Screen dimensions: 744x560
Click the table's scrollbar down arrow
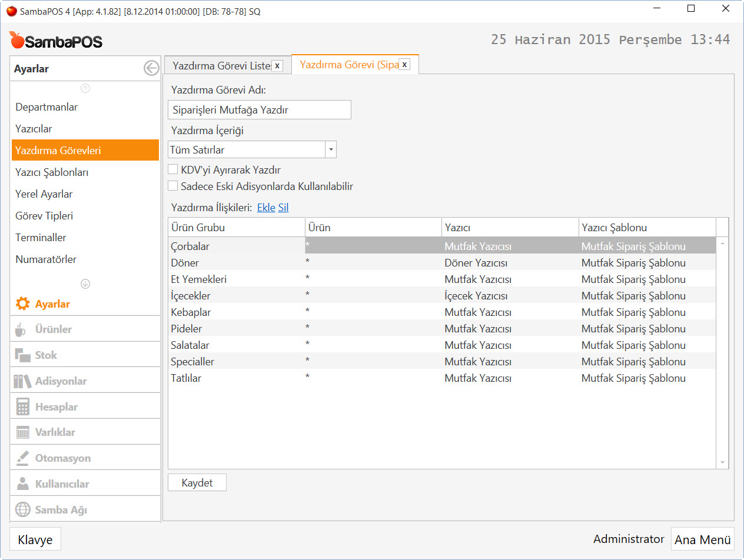coord(723,463)
